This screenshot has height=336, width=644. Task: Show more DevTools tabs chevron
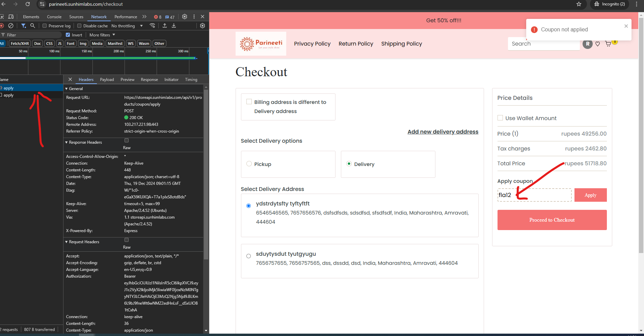click(144, 17)
